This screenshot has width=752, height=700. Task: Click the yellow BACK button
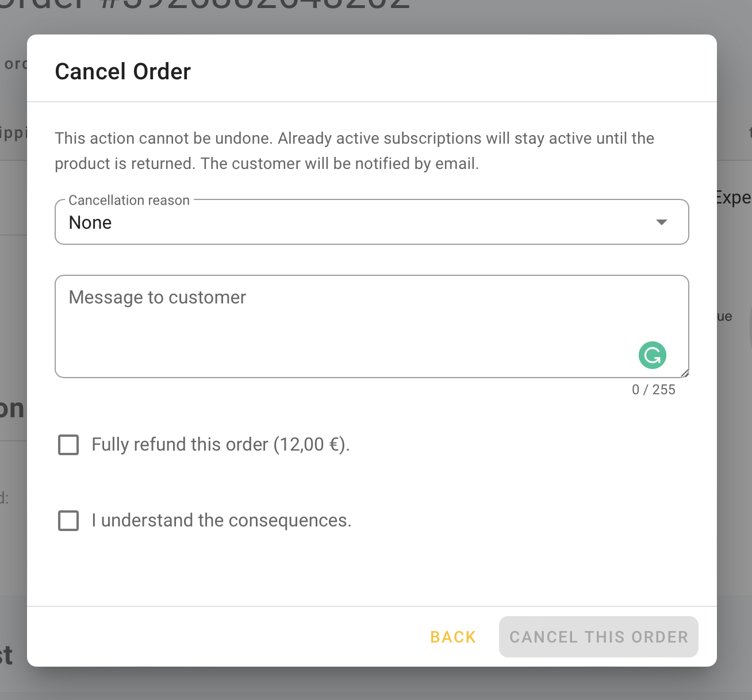click(x=453, y=637)
